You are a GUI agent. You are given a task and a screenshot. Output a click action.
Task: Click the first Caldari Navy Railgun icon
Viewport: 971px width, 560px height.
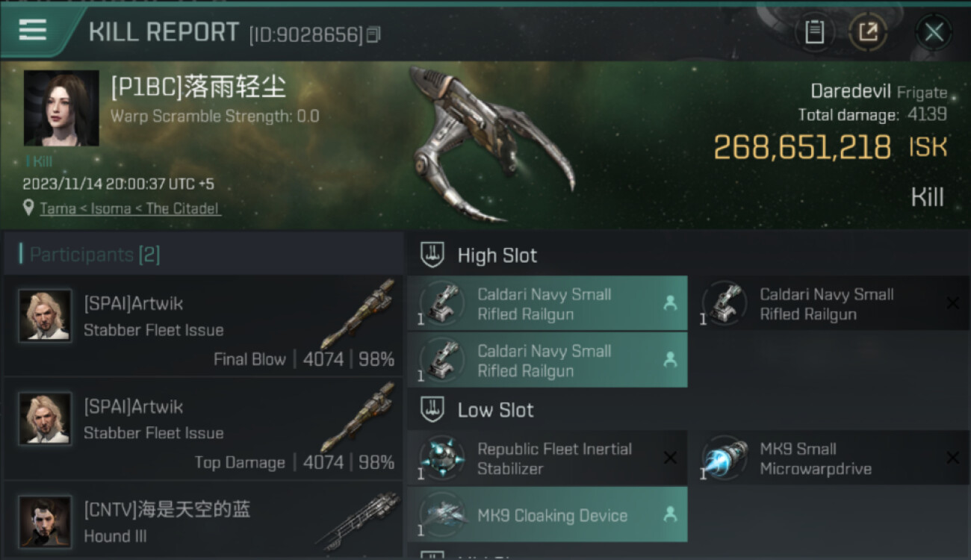point(441,303)
